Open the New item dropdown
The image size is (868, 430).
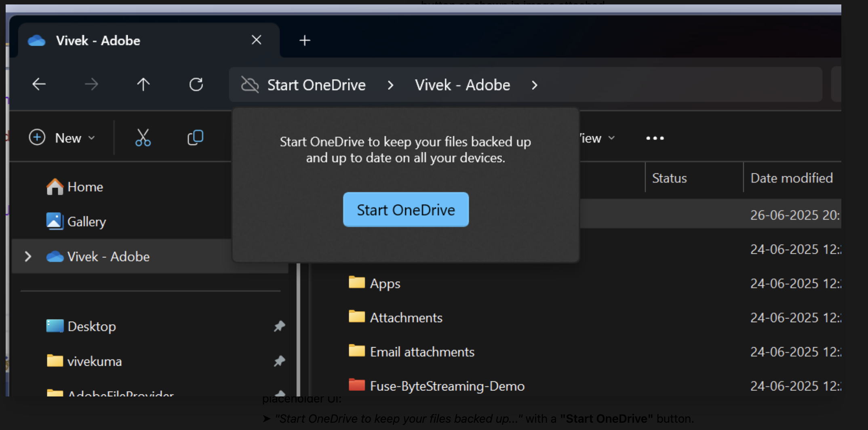point(62,138)
